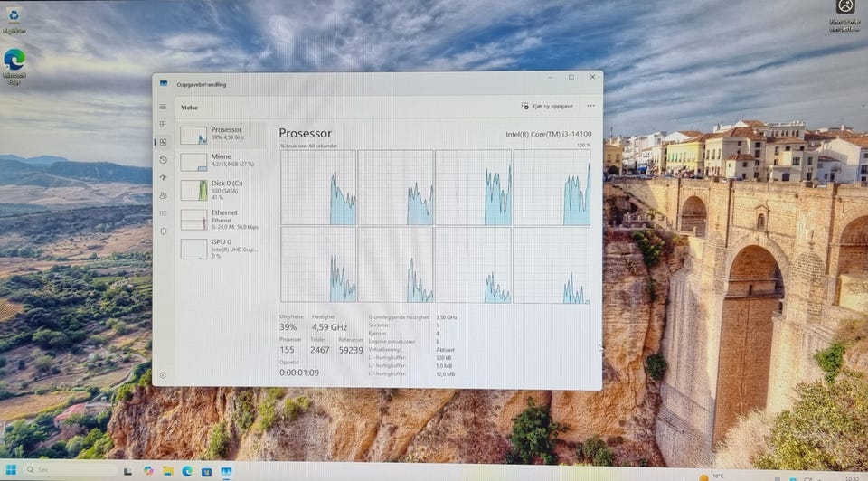
Task: Click the '155' processes count
Action: click(287, 350)
